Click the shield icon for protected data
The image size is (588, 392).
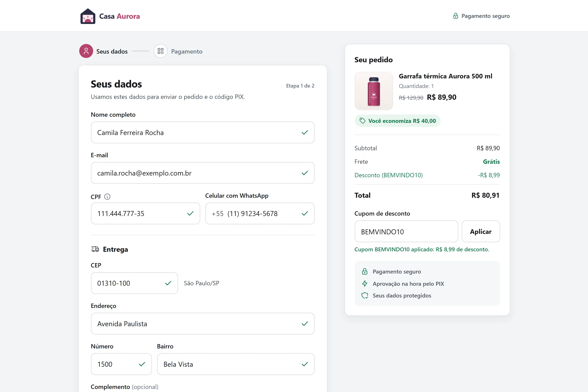365,296
